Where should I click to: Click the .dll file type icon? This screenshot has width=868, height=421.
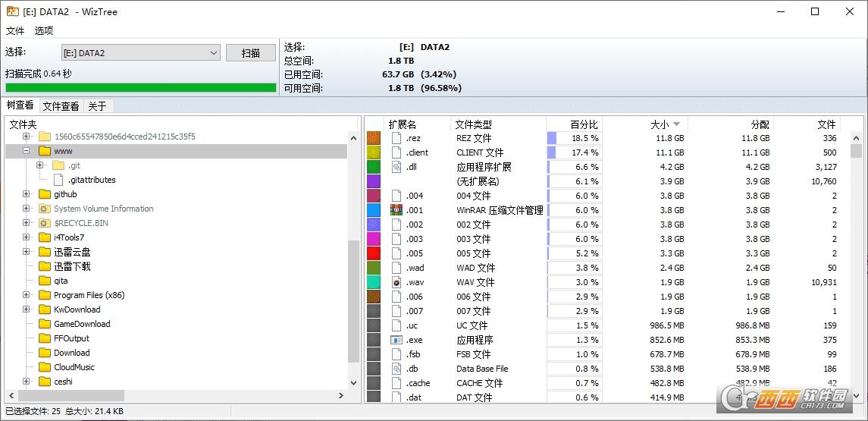(396, 167)
